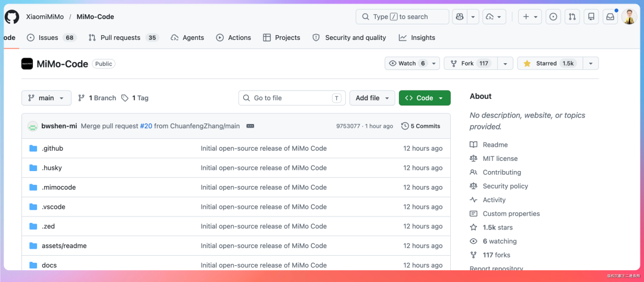Fork the repository with Fork button
The image size is (644, 282).
tap(470, 63)
